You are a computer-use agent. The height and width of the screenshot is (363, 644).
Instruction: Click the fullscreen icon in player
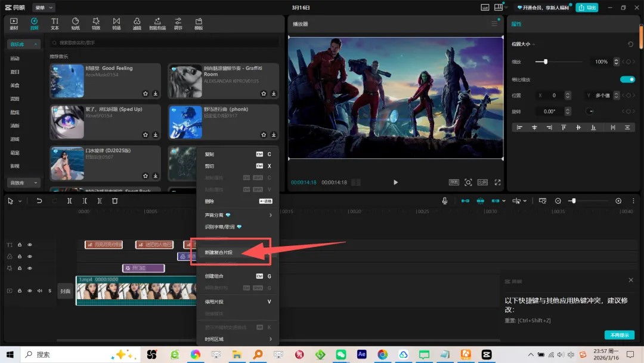click(x=497, y=183)
